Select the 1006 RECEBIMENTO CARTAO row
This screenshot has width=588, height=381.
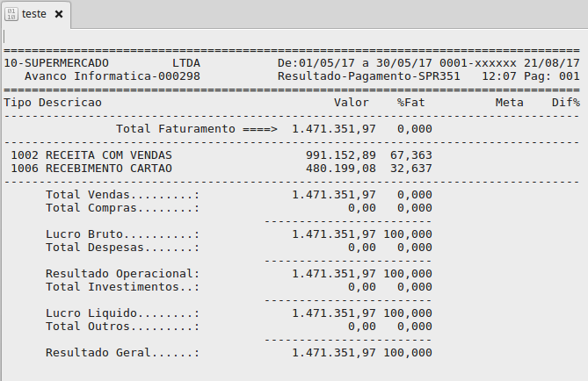click(91, 168)
